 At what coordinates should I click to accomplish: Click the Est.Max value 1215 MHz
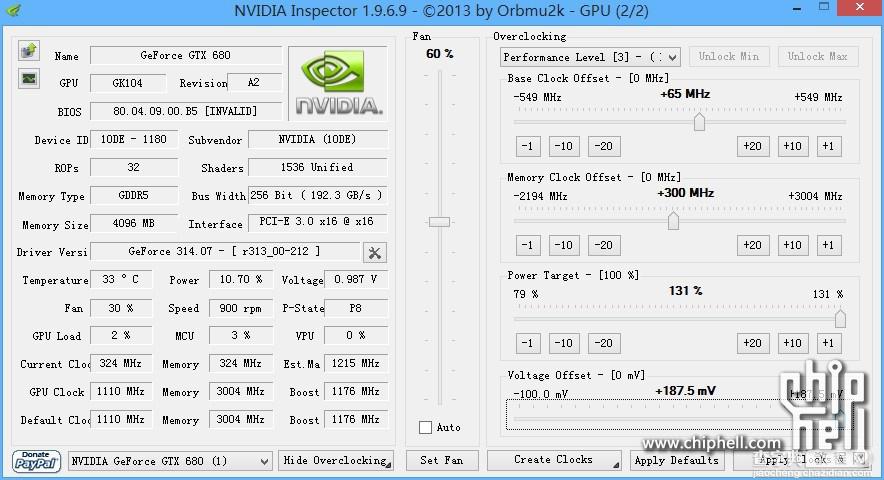click(356, 364)
